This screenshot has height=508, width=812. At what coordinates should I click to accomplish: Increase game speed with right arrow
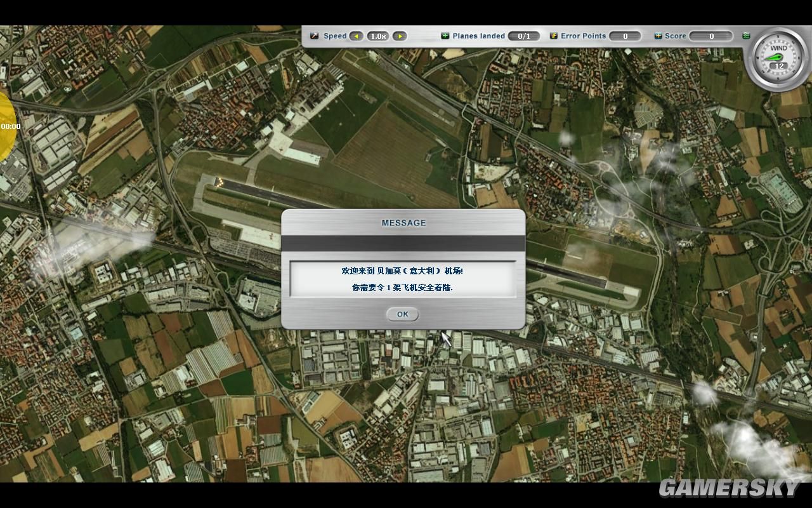click(400, 36)
